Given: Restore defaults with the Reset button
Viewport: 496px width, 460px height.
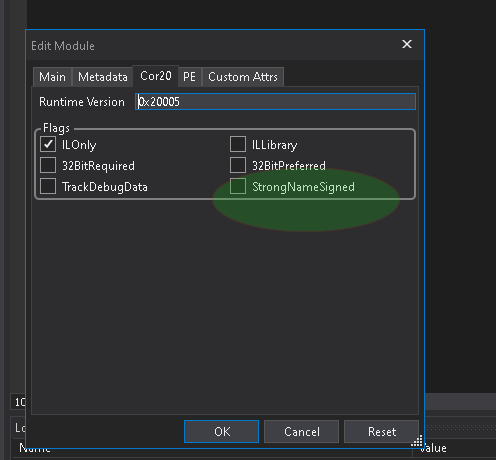Looking at the screenshot, I should tap(382, 432).
